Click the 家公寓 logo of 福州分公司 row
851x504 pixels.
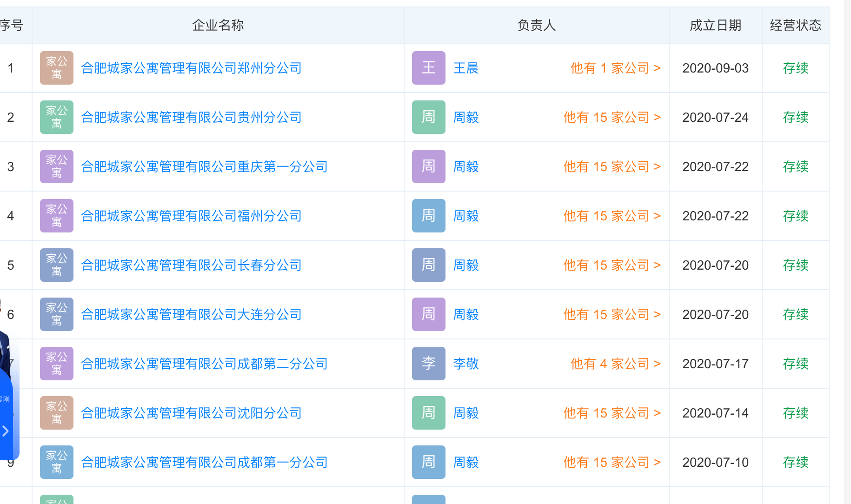pyautogui.click(x=57, y=216)
